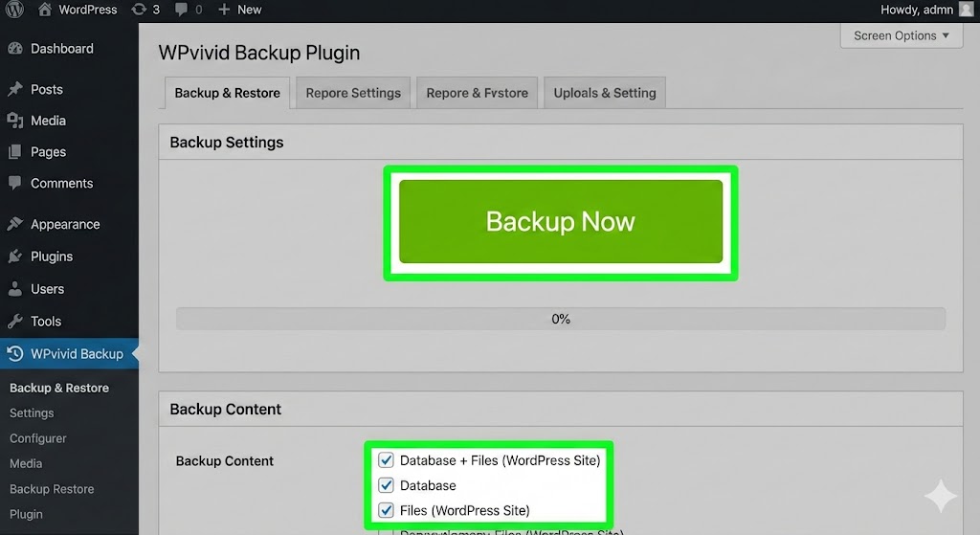
Task: Click the updates refresh icon
Action: point(139,10)
